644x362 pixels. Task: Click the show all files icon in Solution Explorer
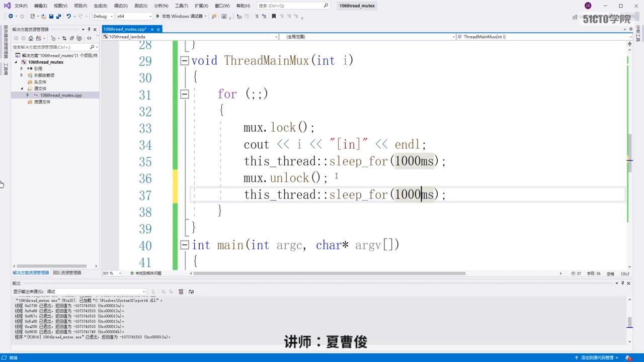tap(79, 38)
